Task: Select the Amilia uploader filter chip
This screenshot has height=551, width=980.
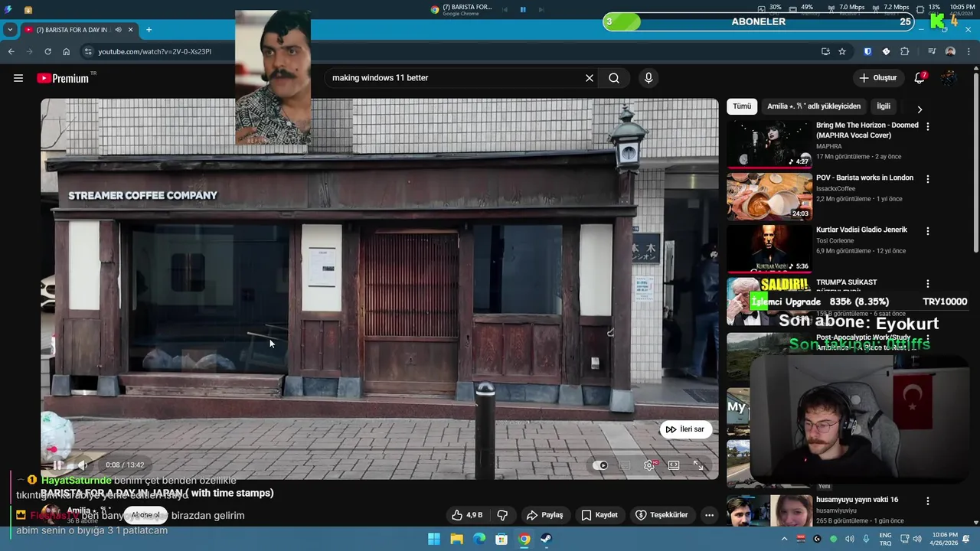Action: 814,106
